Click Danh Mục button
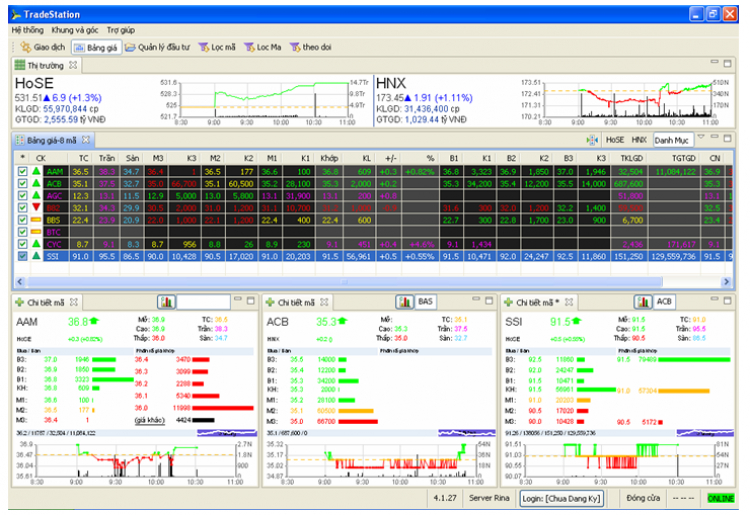The height and width of the screenshot is (515, 750). click(x=673, y=140)
